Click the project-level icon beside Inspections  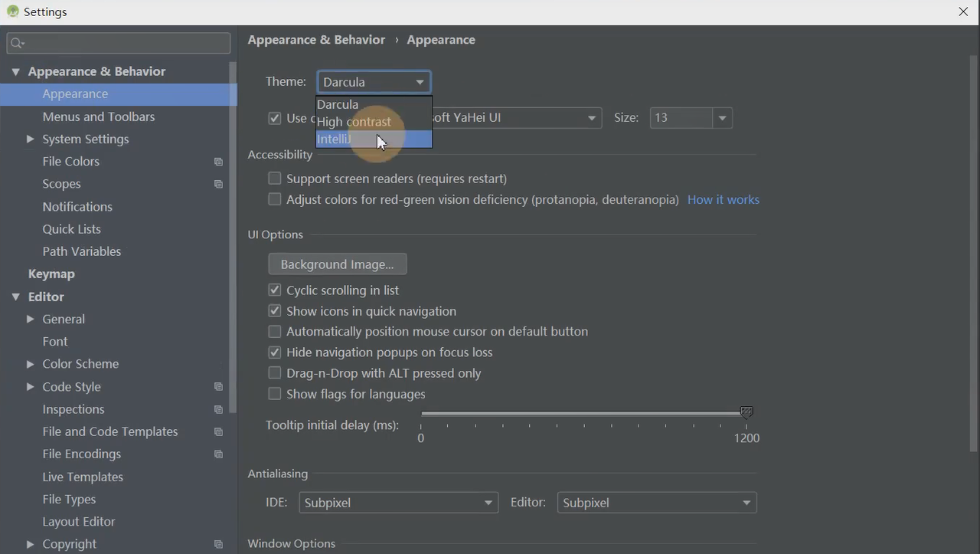(x=218, y=410)
